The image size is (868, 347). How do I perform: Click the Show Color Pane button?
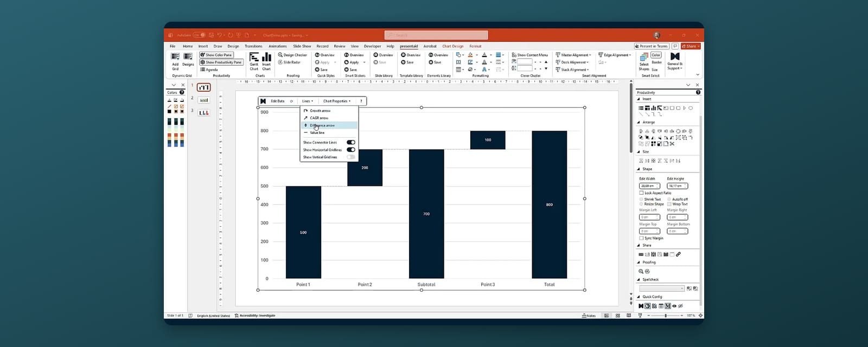(x=216, y=55)
